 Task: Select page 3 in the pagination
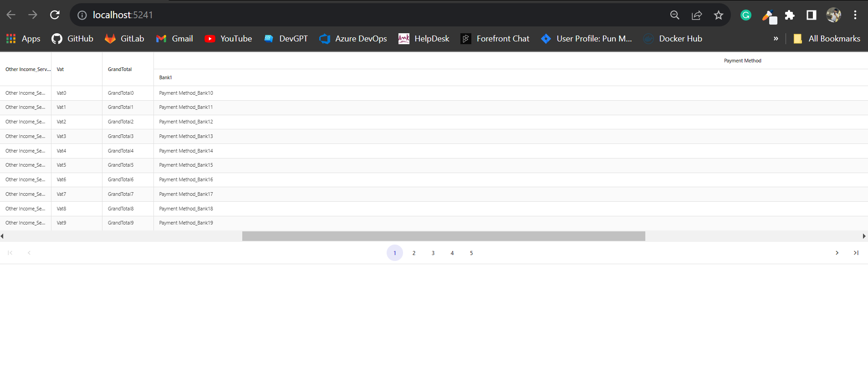433,253
